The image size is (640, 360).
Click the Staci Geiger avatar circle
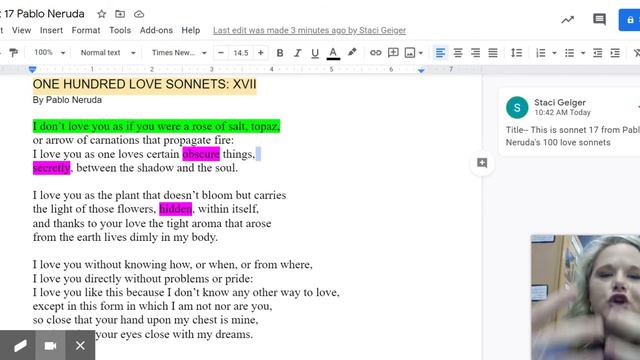click(x=517, y=107)
